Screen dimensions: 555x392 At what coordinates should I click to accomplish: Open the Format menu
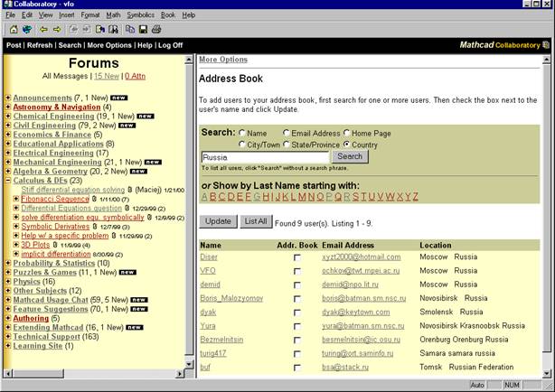point(89,15)
